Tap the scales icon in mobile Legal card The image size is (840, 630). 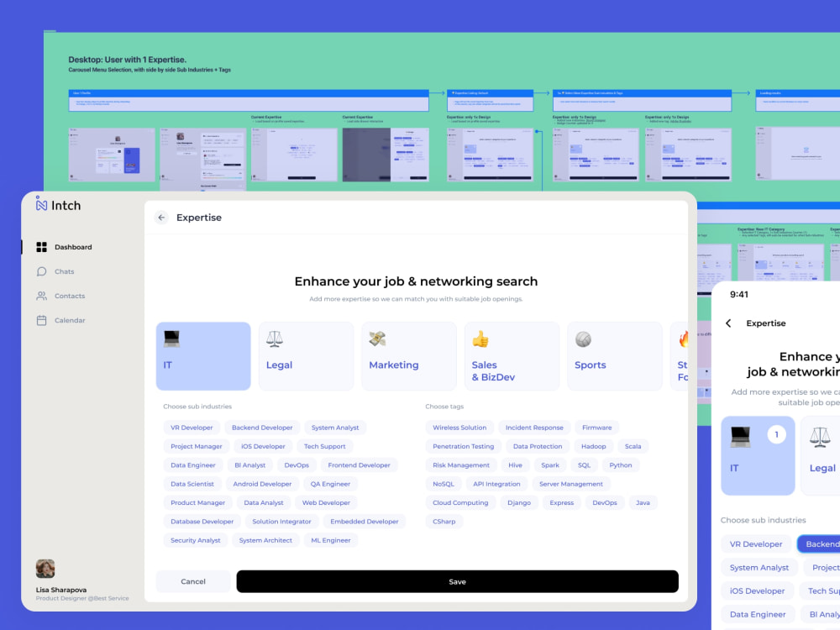(820, 437)
